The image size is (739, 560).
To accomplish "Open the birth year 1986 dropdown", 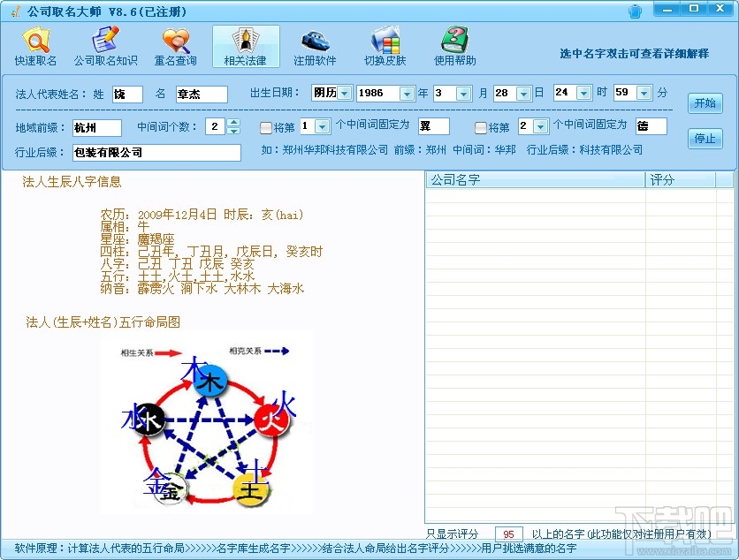I will (x=407, y=94).
